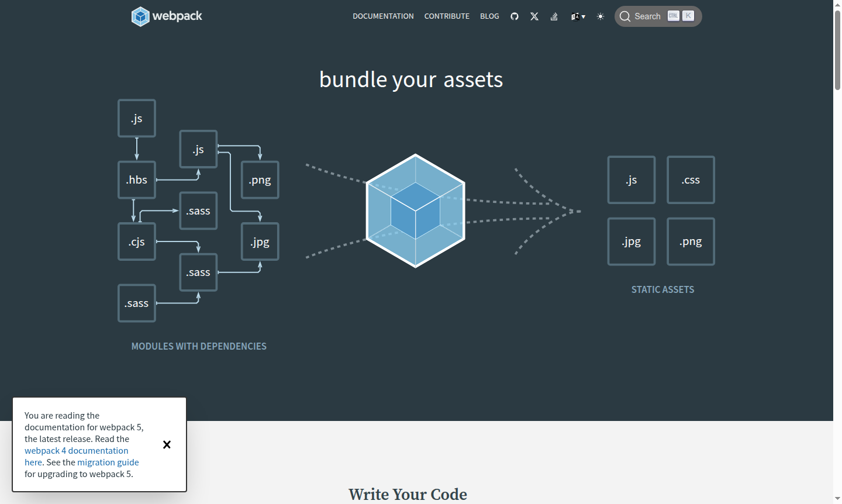Click the .css static asset box
Image resolution: width=842 pixels, height=504 pixels.
691,179
